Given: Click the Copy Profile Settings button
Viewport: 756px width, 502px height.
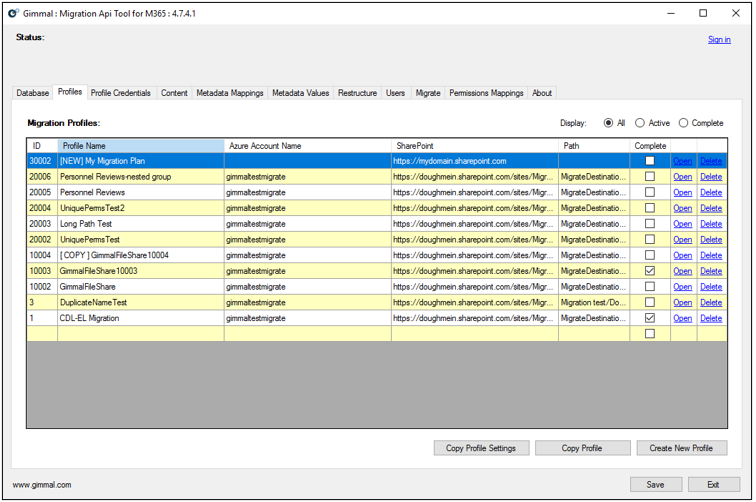Looking at the screenshot, I should [481, 448].
